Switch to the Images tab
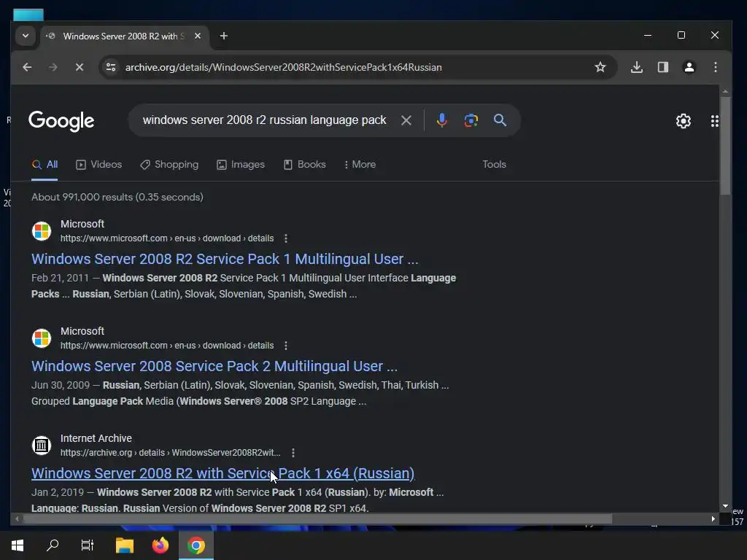The width and height of the screenshot is (747, 560). point(241,165)
